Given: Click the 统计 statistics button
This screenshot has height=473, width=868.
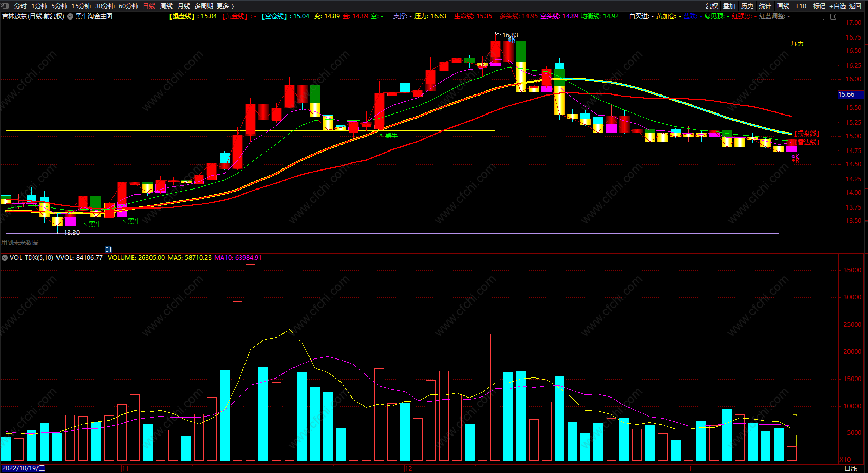Looking at the screenshot, I should [x=765, y=6].
